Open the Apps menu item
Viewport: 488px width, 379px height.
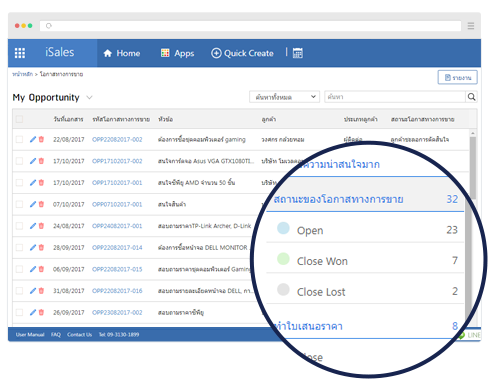(x=177, y=53)
